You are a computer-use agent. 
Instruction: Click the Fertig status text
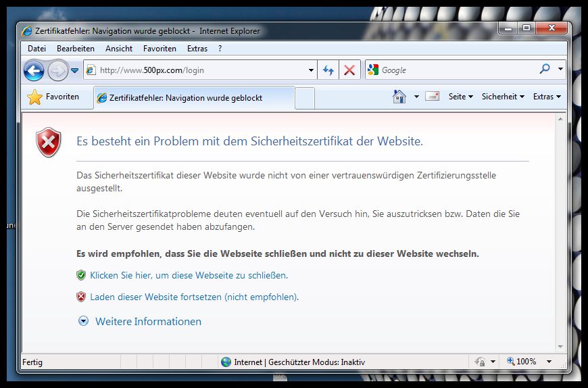(x=32, y=362)
